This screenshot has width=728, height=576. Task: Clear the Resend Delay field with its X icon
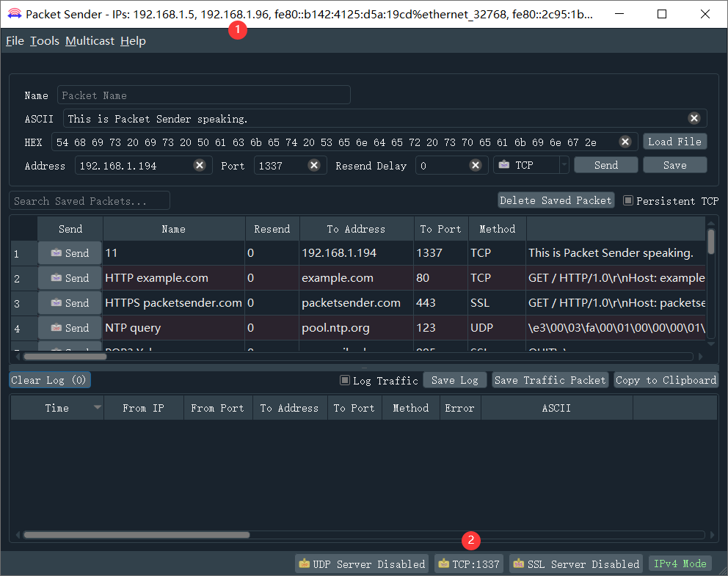[x=476, y=165]
